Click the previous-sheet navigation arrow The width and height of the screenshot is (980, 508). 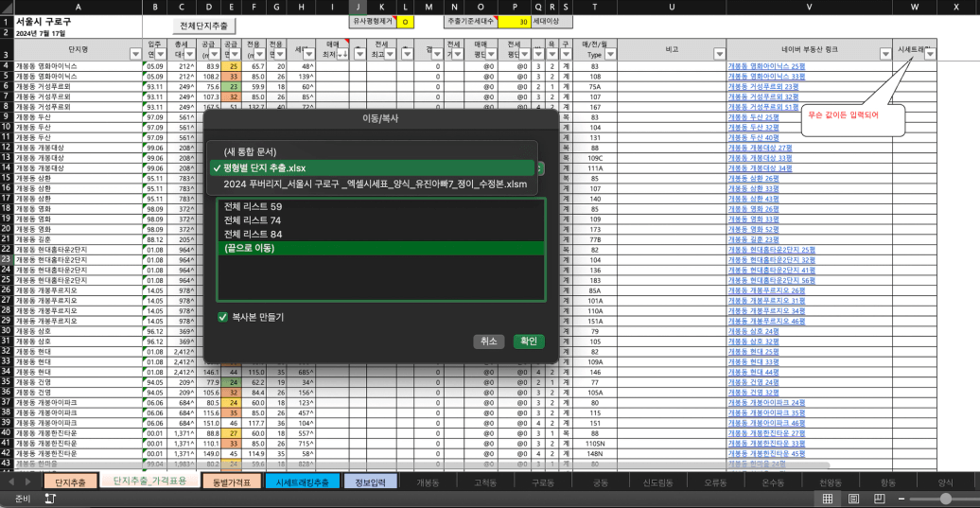11,482
